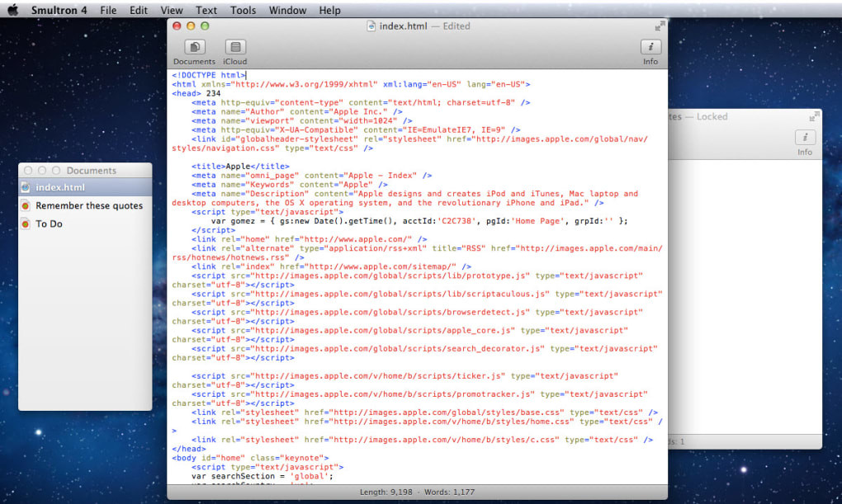Viewport: 842px width, 504px height.
Task: Open the Smultron 4 application menu
Action: pos(59,10)
